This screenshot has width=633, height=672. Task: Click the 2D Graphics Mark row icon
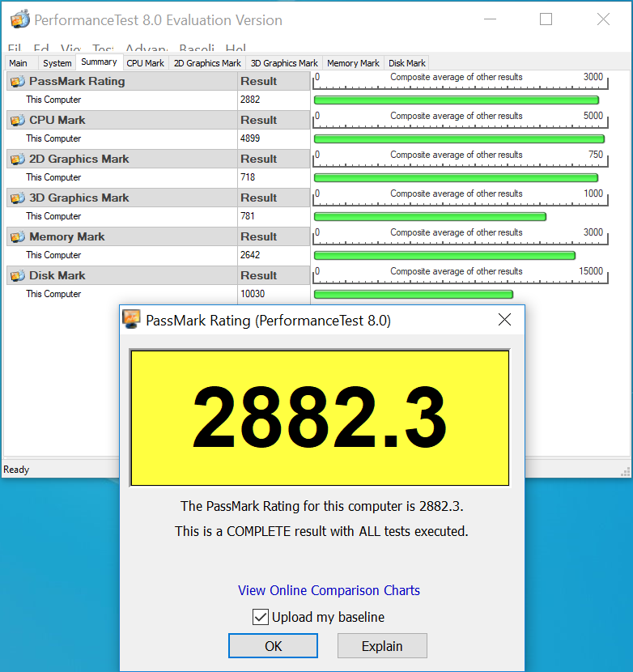click(x=18, y=159)
